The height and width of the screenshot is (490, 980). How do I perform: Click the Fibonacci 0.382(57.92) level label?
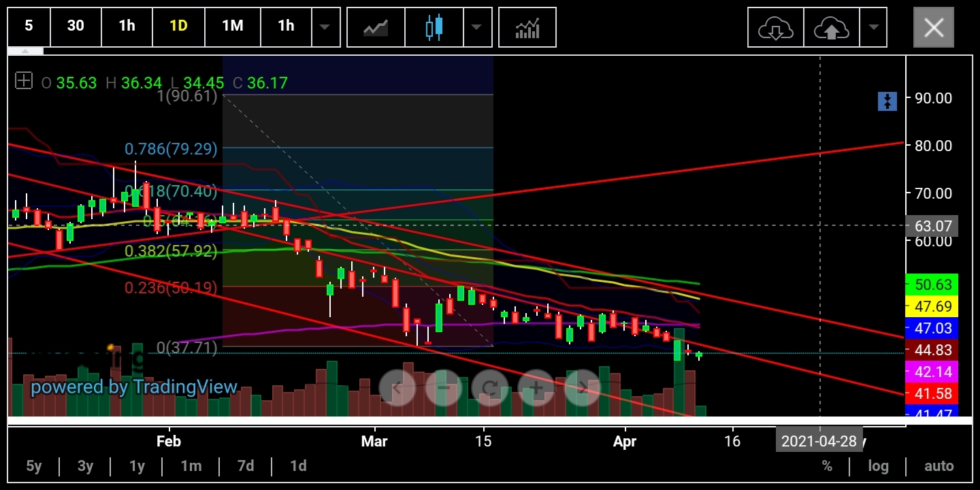click(x=171, y=251)
